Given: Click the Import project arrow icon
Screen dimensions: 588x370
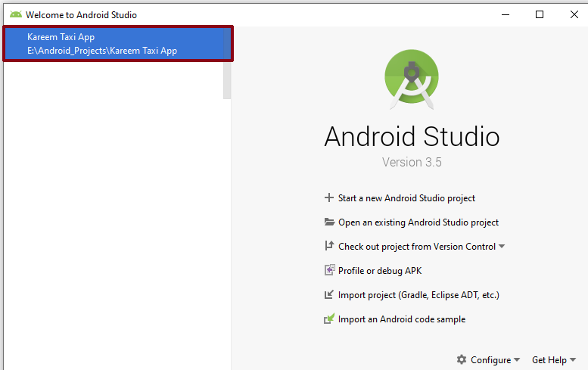Looking at the screenshot, I should click(328, 295).
